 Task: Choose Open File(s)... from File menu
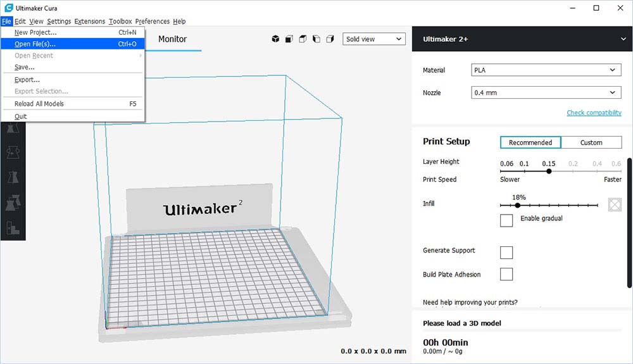pyautogui.click(x=35, y=44)
